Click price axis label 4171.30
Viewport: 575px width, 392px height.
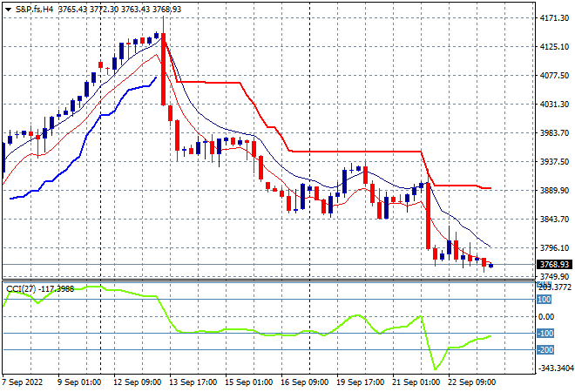tap(554, 18)
